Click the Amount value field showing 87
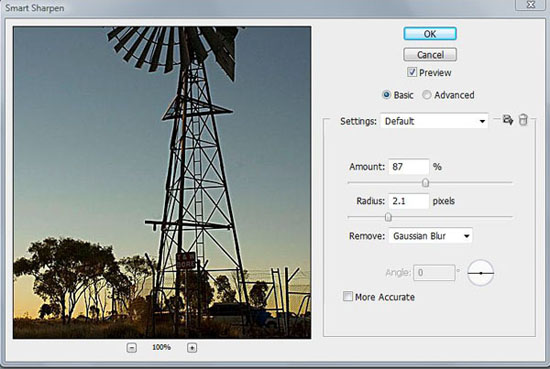Viewport: 550px width, 369px height. (x=409, y=167)
